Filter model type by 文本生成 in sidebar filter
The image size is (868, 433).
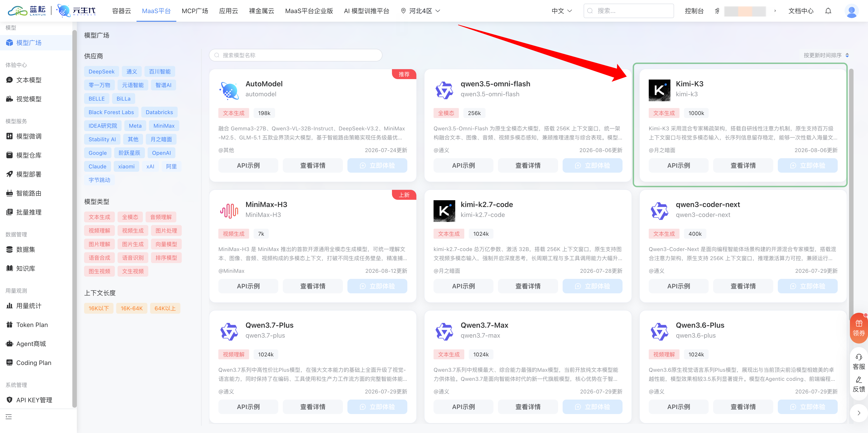point(99,217)
